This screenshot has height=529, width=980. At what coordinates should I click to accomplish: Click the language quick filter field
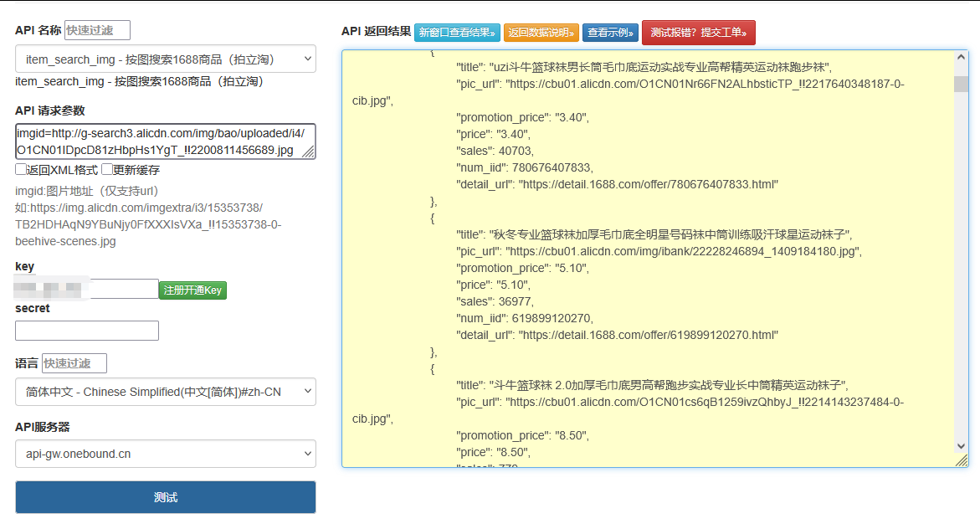74,363
